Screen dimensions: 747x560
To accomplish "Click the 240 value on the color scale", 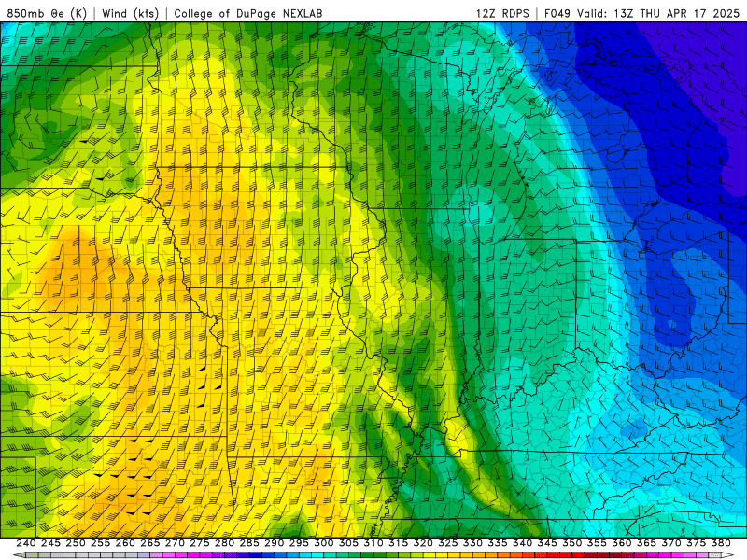I will click(26, 543).
